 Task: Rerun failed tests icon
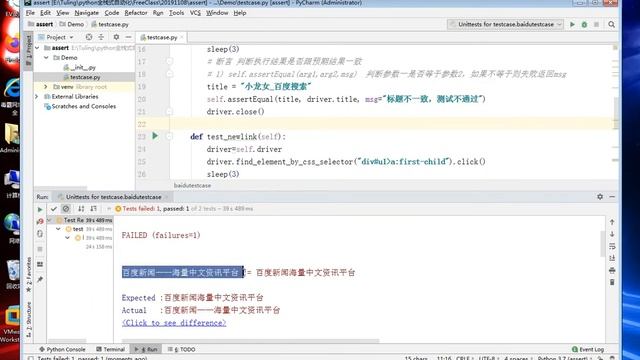pyautogui.click(x=40, y=221)
